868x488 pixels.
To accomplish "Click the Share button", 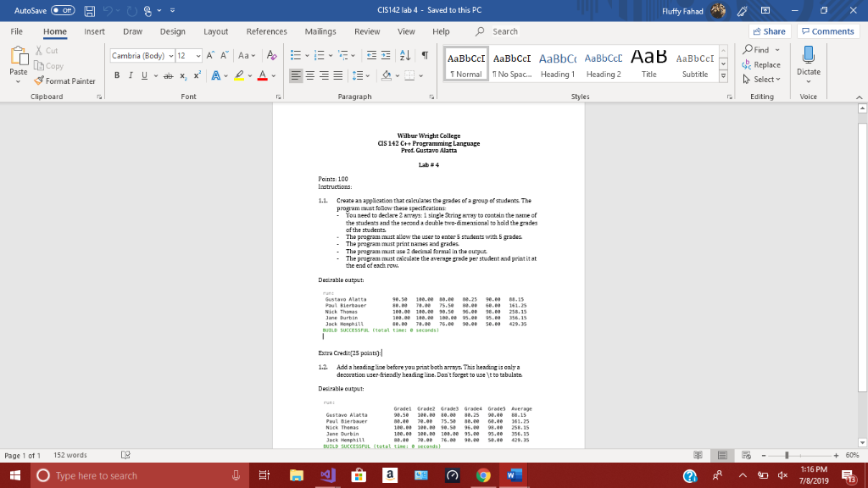I will click(770, 31).
